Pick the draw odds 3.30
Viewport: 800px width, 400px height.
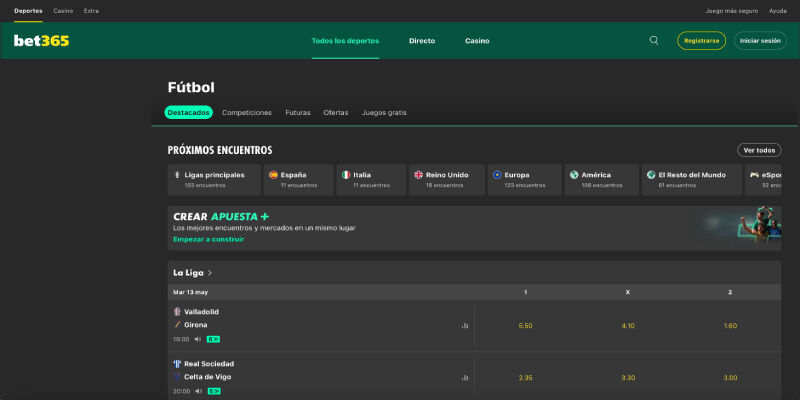[x=628, y=378]
